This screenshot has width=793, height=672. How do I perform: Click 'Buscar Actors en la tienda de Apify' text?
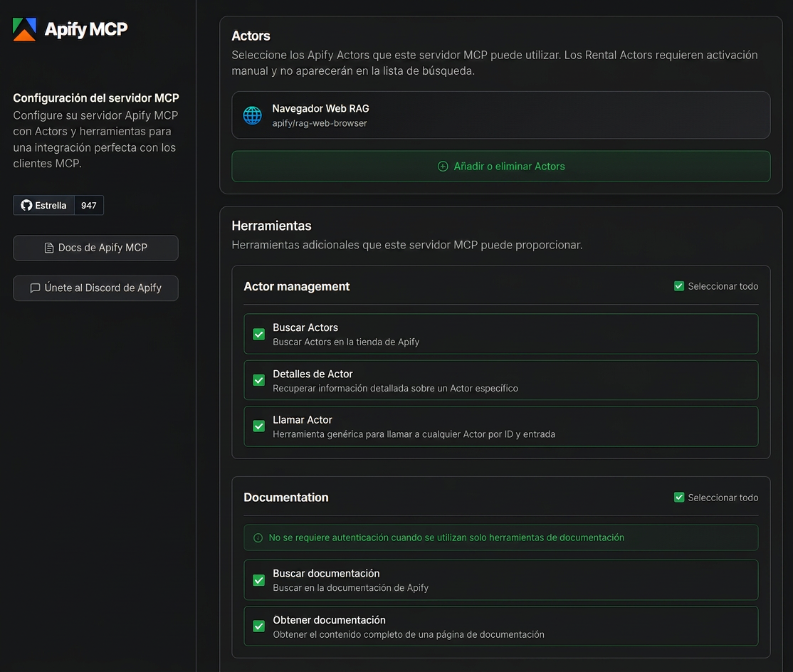(x=346, y=342)
